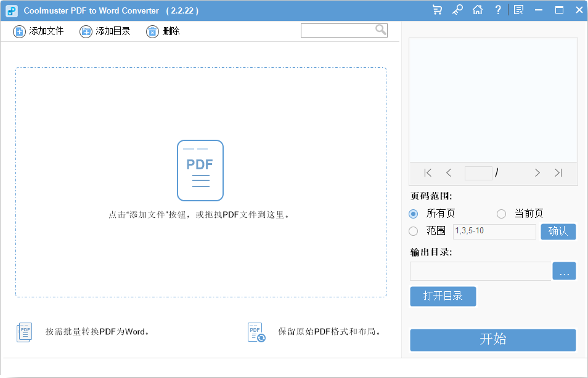Click the 页码范围: label
This screenshot has width=588, height=378.
coord(431,196)
